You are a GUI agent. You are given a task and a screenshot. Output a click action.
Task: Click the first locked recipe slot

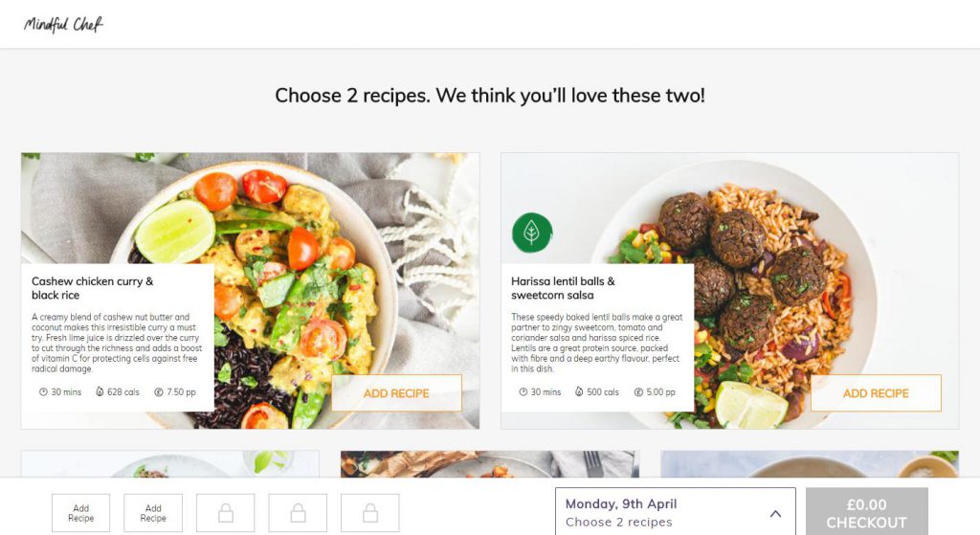(x=226, y=513)
